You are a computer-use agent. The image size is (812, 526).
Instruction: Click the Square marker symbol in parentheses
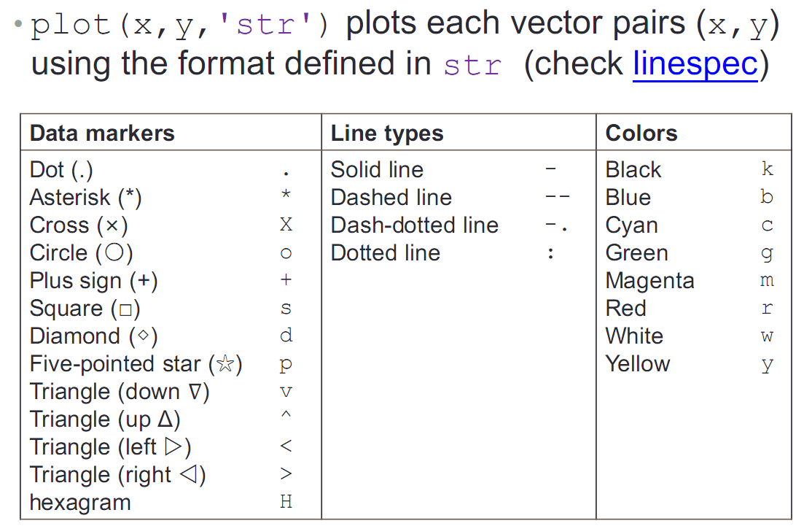pyautogui.click(x=125, y=309)
